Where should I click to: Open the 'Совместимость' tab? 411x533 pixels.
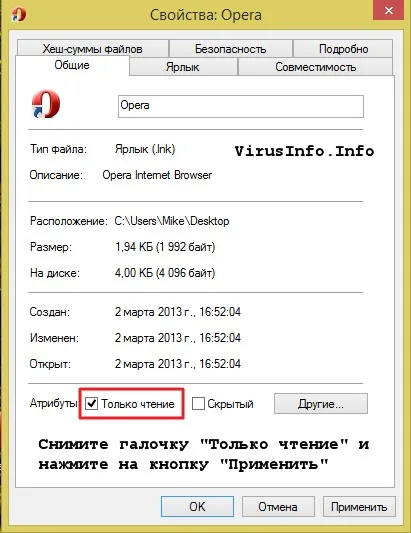315,67
